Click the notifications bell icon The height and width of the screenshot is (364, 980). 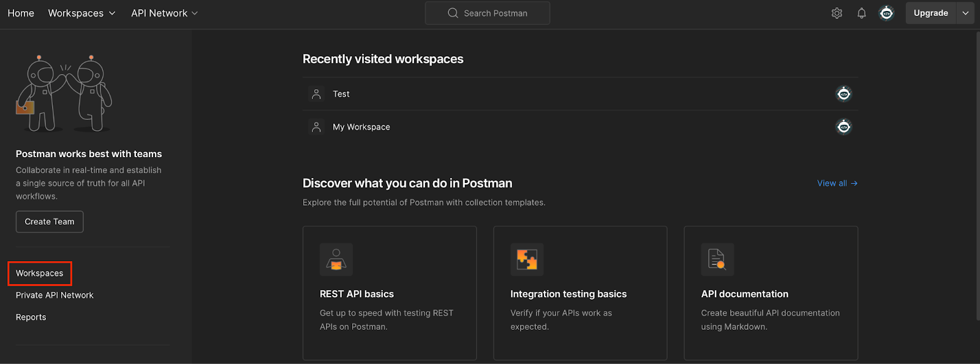pos(861,13)
